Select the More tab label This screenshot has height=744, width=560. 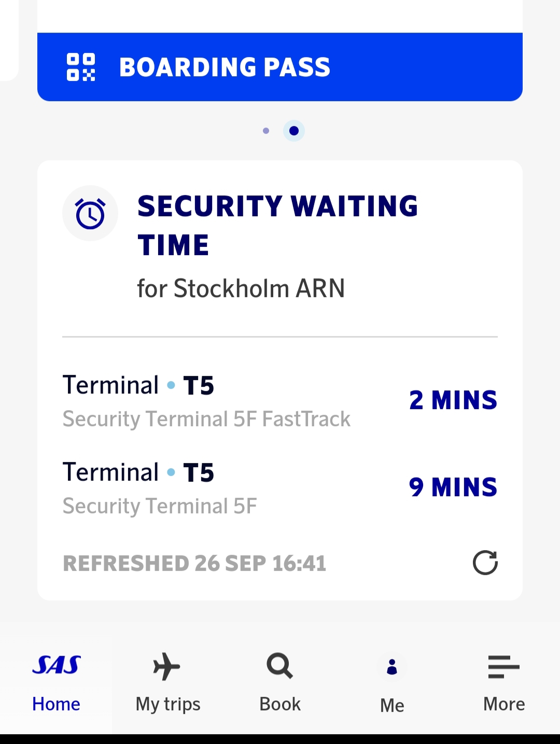click(x=504, y=704)
